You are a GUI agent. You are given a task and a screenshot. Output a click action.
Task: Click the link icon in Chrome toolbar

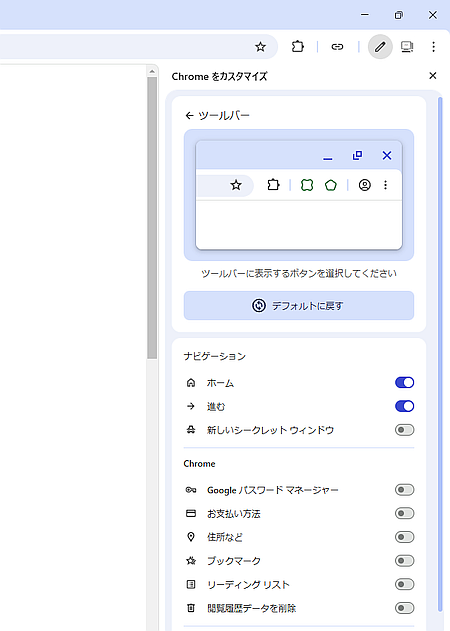tap(337, 47)
